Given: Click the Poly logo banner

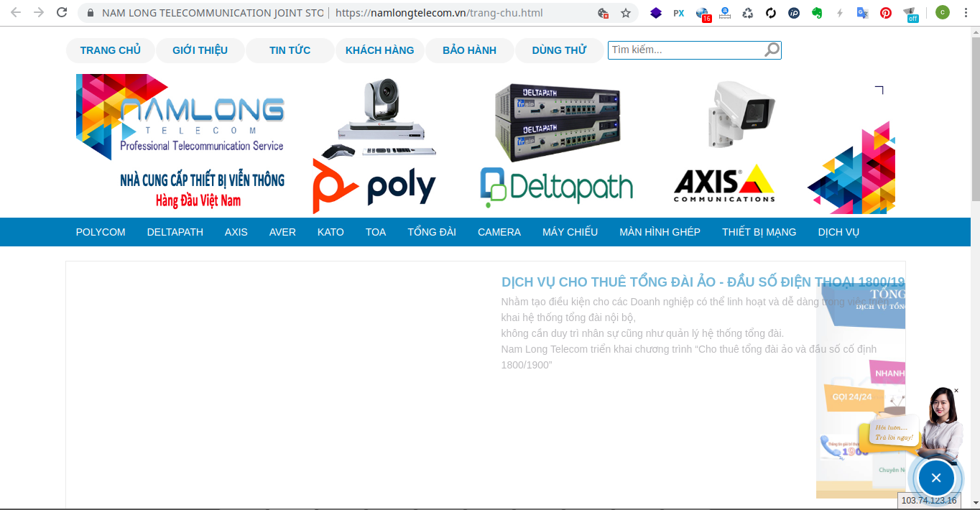Looking at the screenshot, I should click(374, 187).
